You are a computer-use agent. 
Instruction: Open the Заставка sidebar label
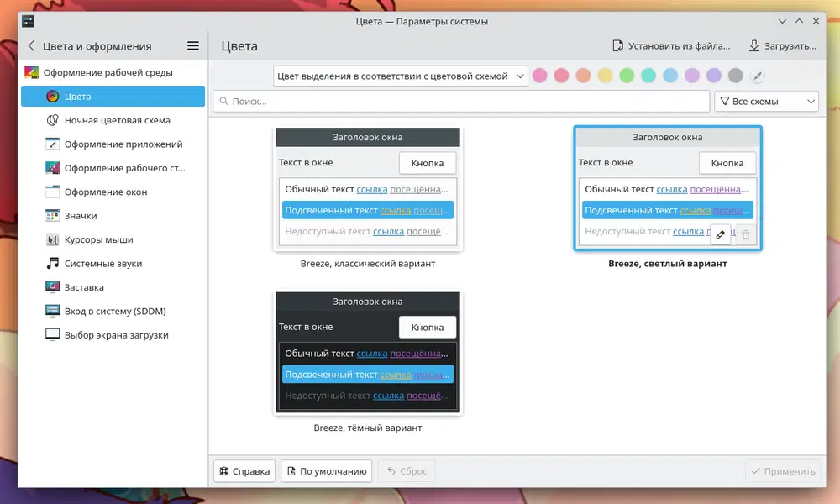click(x=84, y=287)
